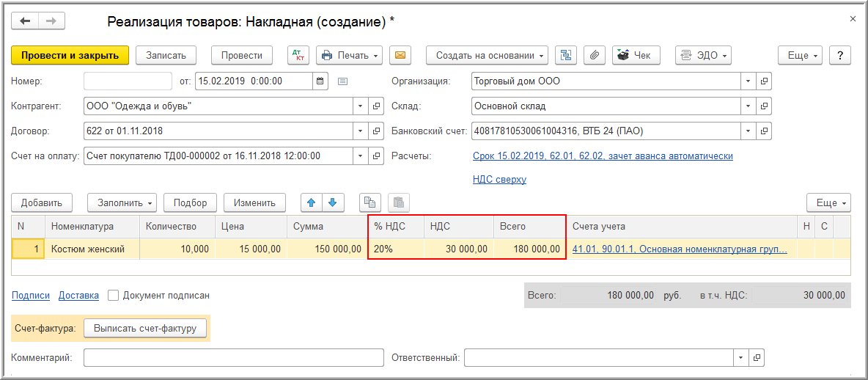
Task: Click the back navigation arrow
Action: coord(25,21)
